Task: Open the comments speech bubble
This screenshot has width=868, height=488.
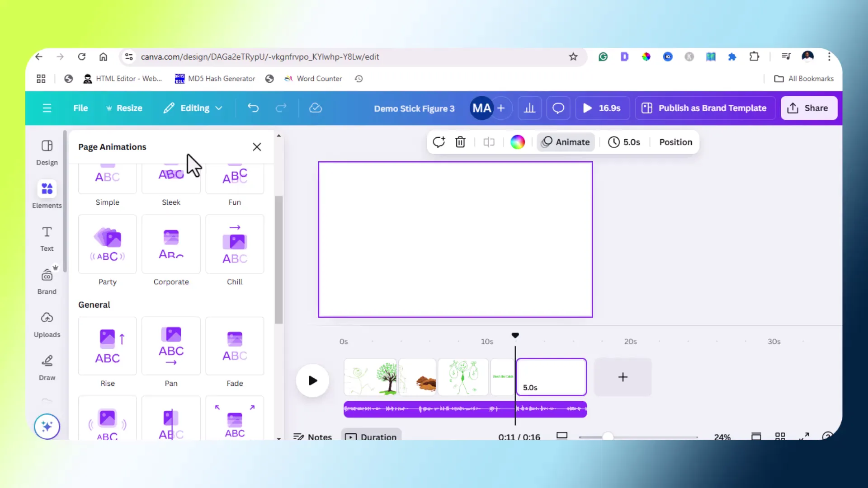Action: pos(558,108)
